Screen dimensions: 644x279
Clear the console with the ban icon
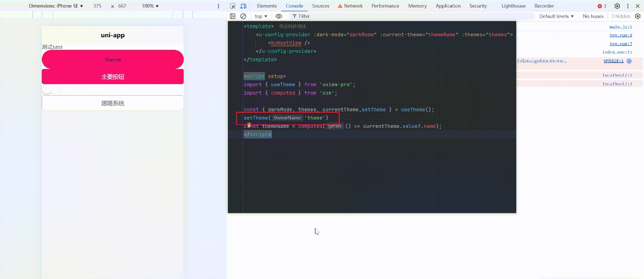[x=243, y=16]
